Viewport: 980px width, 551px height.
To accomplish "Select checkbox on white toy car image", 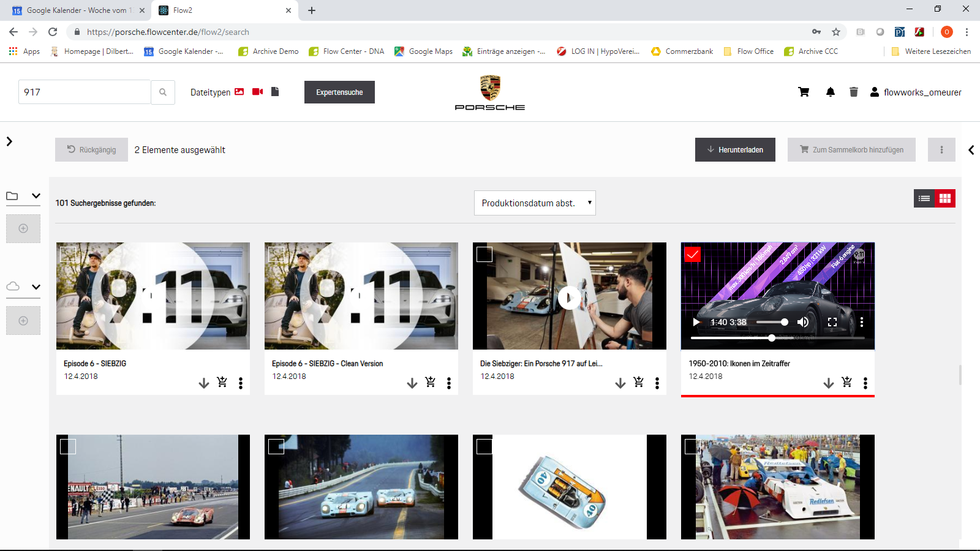I will click(x=484, y=446).
